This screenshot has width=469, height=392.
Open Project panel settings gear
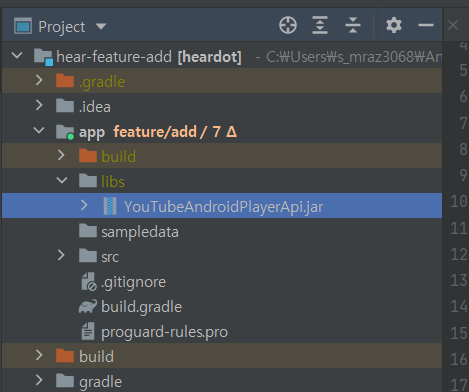[394, 25]
